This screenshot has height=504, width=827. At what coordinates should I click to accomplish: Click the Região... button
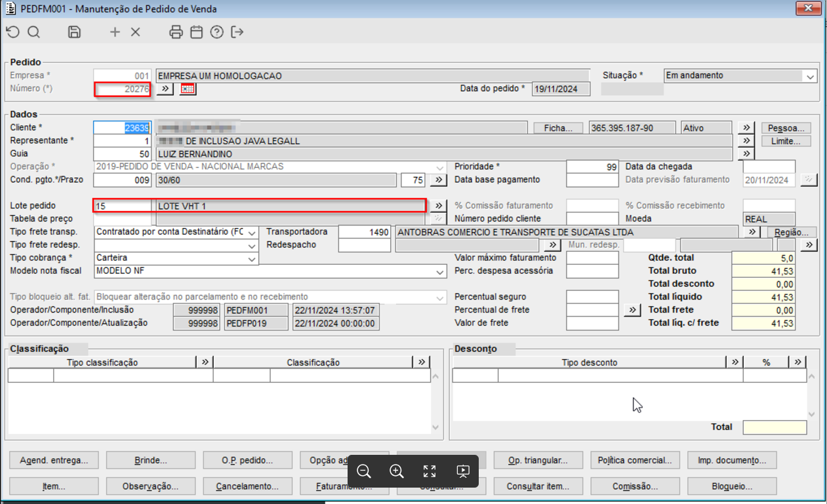(x=791, y=232)
